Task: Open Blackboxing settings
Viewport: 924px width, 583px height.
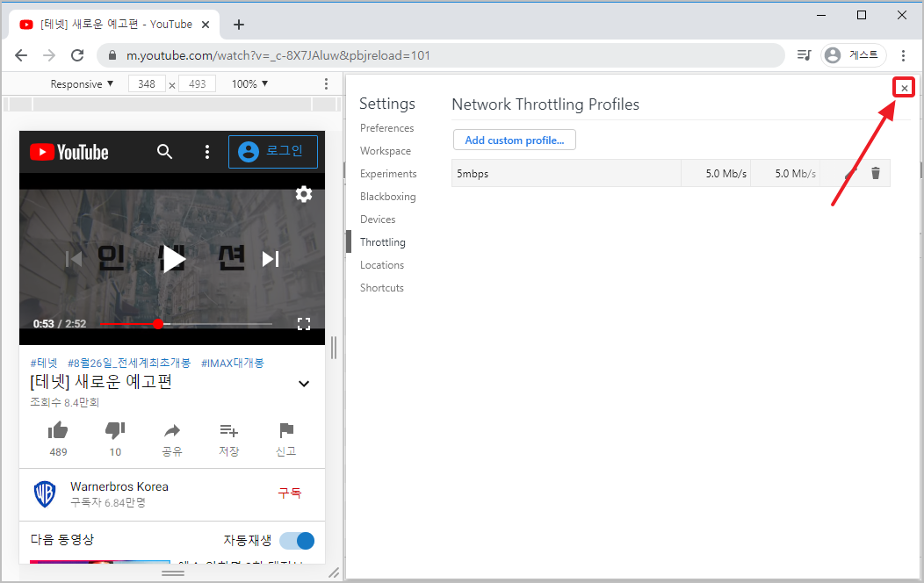Action: 387,197
